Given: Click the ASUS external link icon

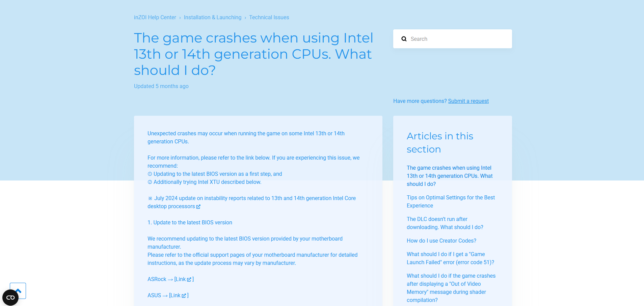Looking at the screenshot, I should [x=184, y=296].
